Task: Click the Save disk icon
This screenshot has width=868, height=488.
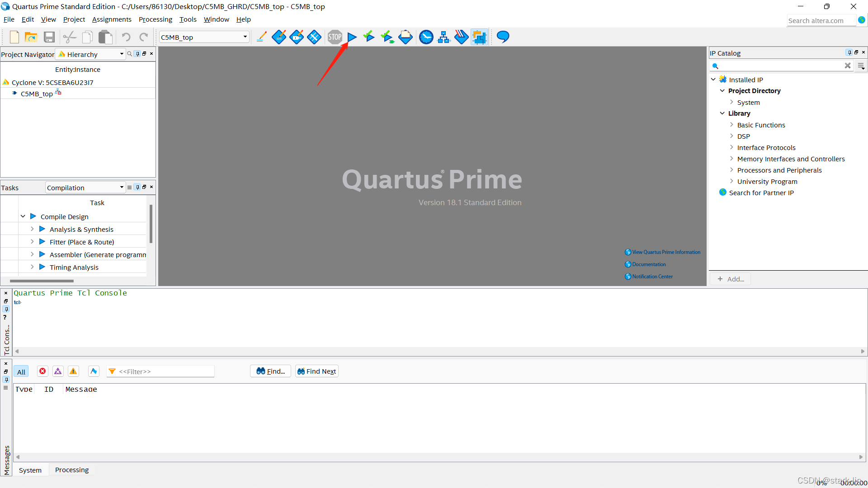Action: pyautogui.click(x=49, y=37)
